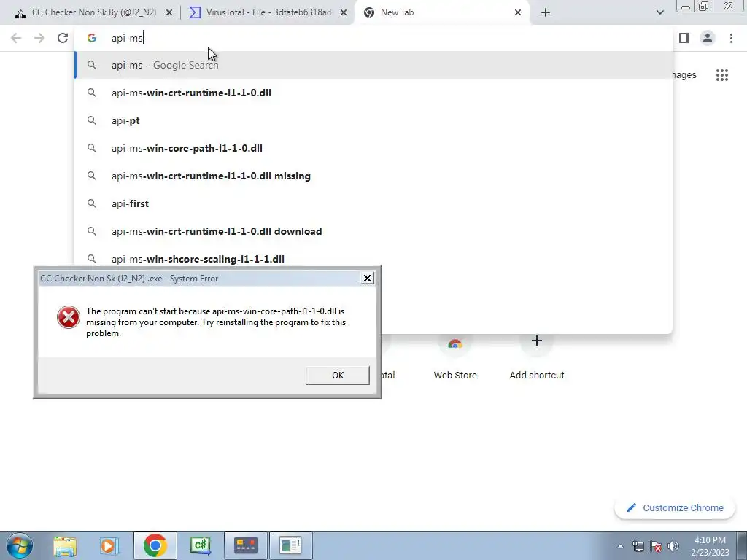Show hidden tray icons arrow

pos(620,546)
